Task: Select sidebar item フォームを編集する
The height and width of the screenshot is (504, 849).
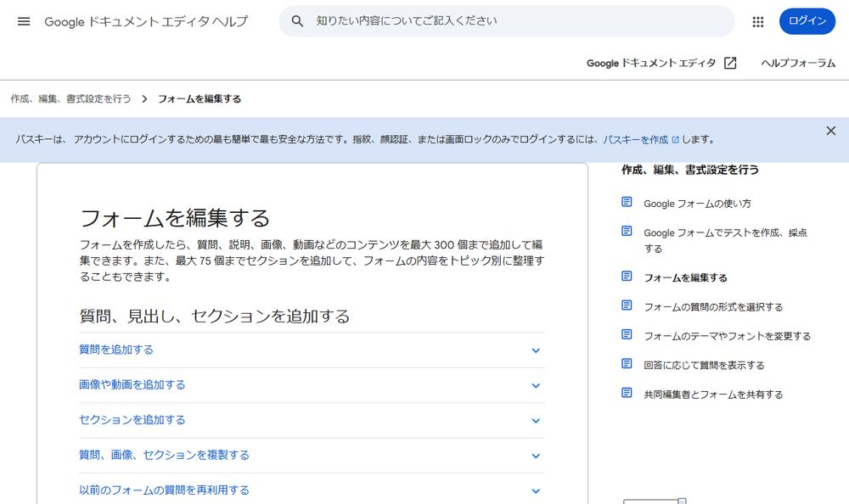Action: click(x=685, y=277)
